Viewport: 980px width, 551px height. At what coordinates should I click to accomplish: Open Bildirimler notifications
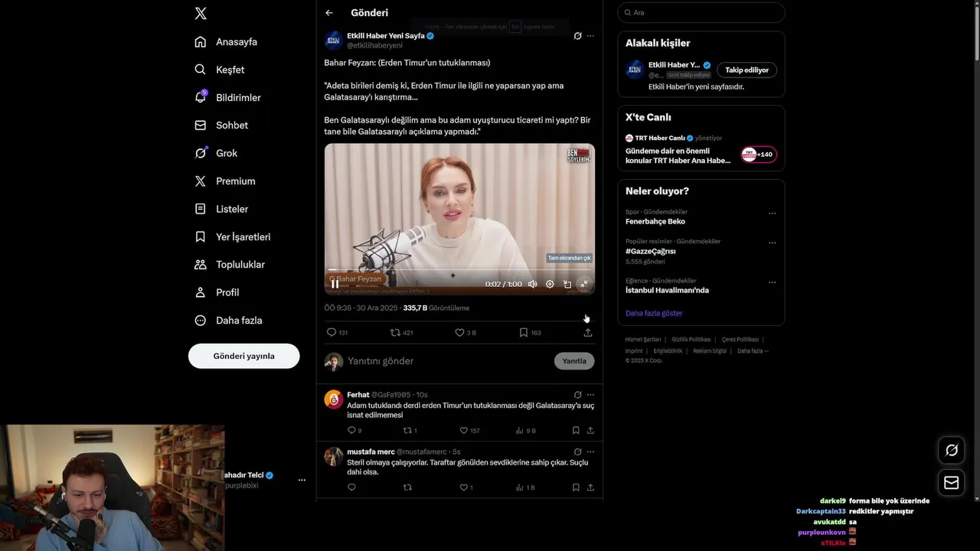click(227, 98)
